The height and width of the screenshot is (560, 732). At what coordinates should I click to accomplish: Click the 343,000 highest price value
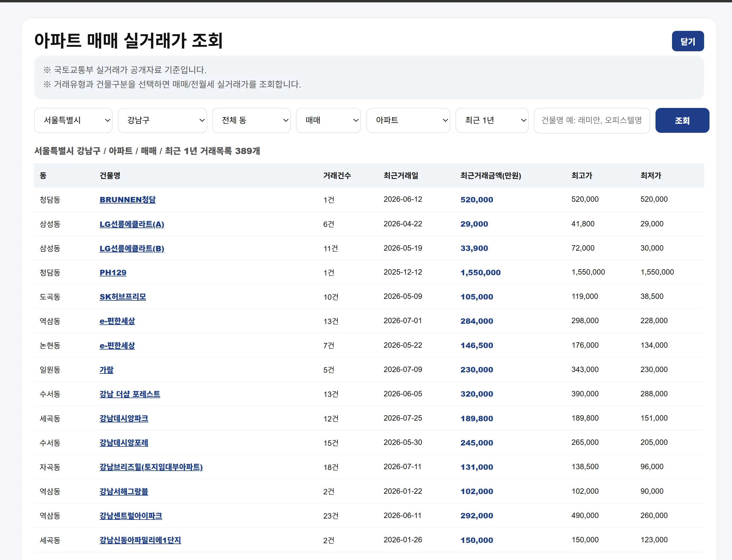585,369
